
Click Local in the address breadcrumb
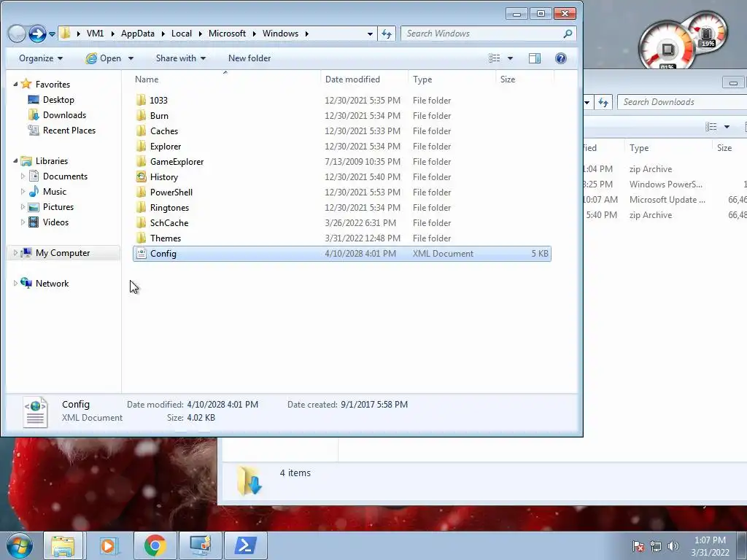click(182, 34)
